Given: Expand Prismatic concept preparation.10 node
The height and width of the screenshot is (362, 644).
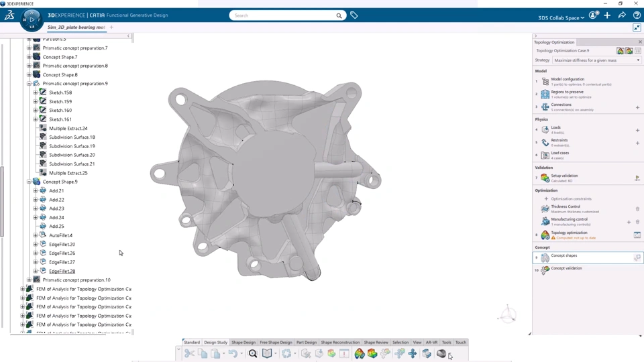Looking at the screenshot, I should tap(29, 280).
